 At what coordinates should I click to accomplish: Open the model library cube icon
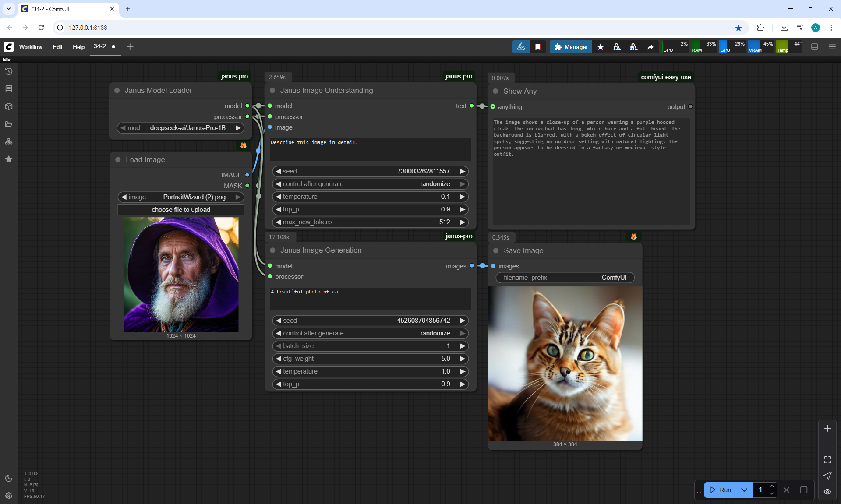coord(9,106)
